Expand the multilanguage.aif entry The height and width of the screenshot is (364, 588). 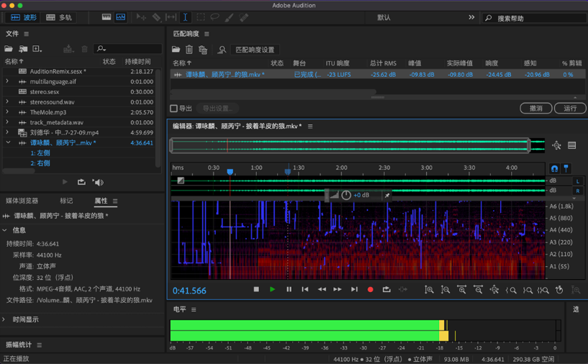(7, 81)
